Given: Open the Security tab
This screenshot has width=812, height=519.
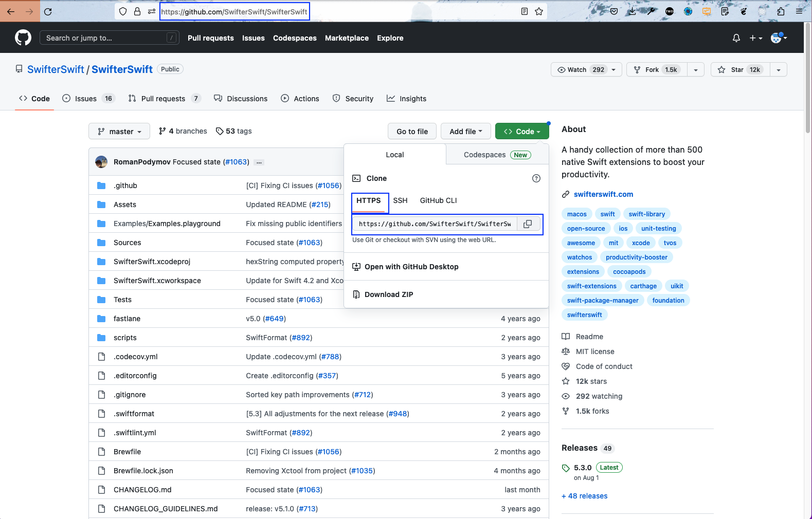Looking at the screenshot, I should coord(353,99).
